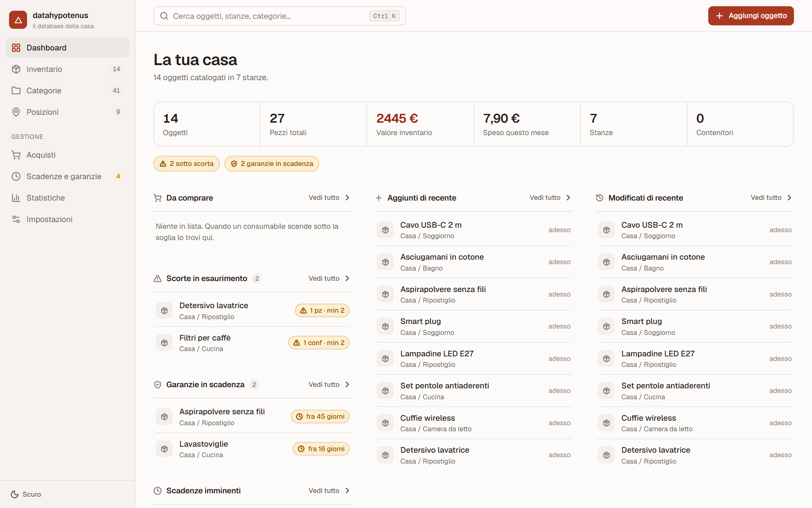This screenshot has height=508, width=812.
Task: Open Impostazioni in the sidebar
Action: 67,219
